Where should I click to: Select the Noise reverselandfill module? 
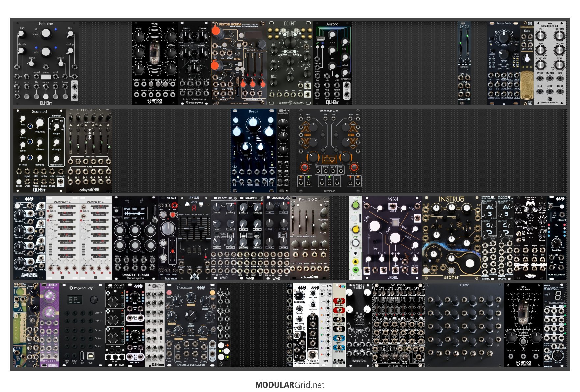(359, 325)
